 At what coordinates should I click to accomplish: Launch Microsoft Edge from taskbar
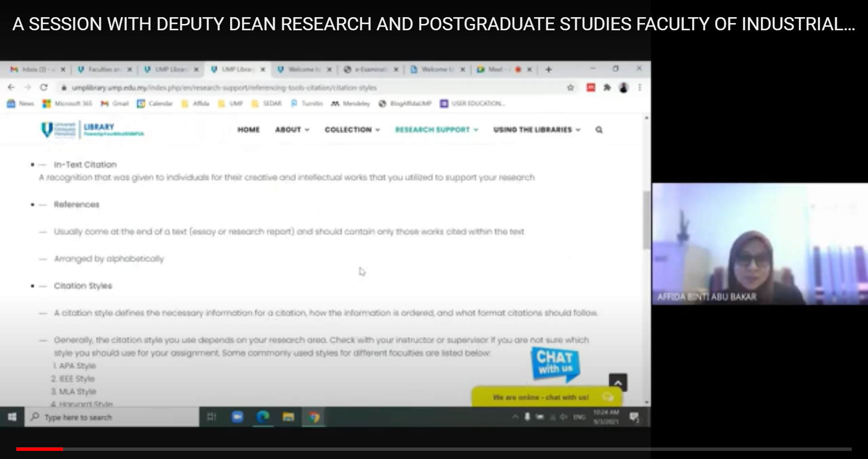263,417
